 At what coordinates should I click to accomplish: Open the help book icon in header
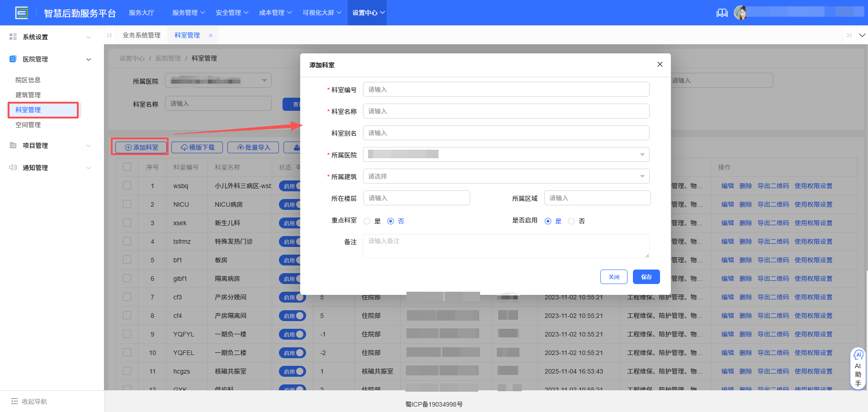[722, 13]
